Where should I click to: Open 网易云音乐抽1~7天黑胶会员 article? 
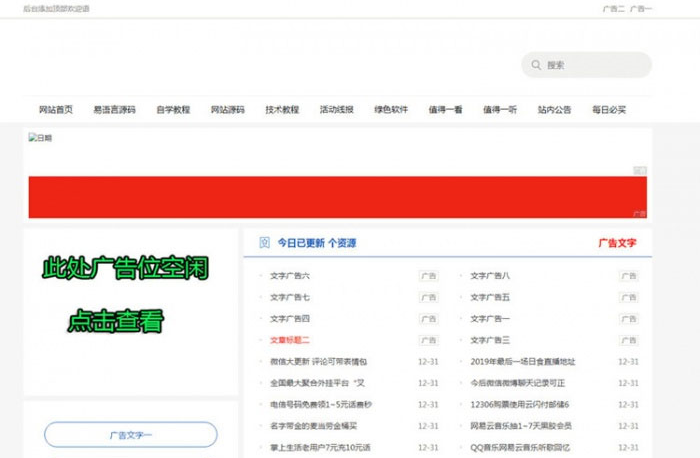tap(521, 426)
